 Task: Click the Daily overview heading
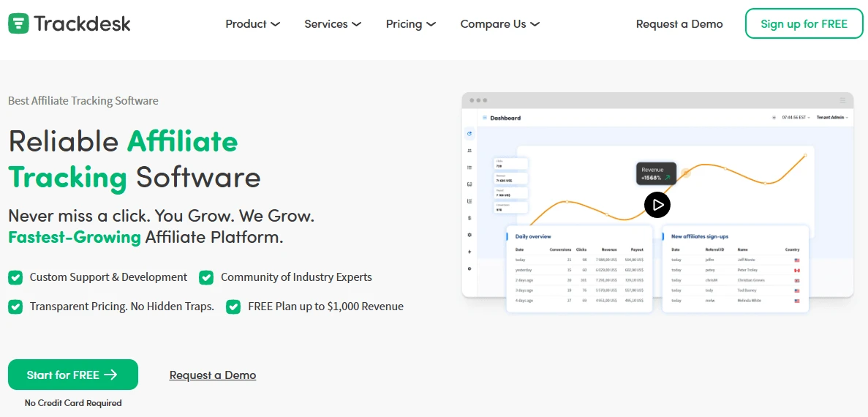(532, 236)
